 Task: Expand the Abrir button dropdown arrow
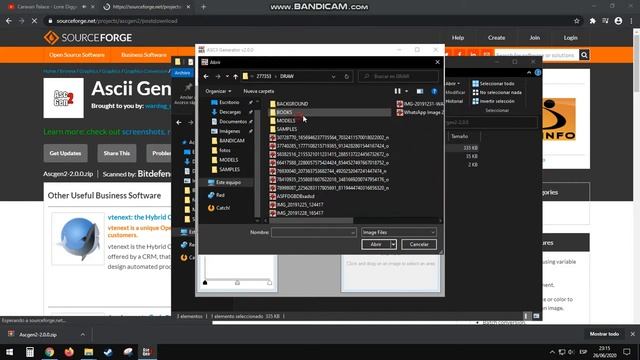[393, 244]
